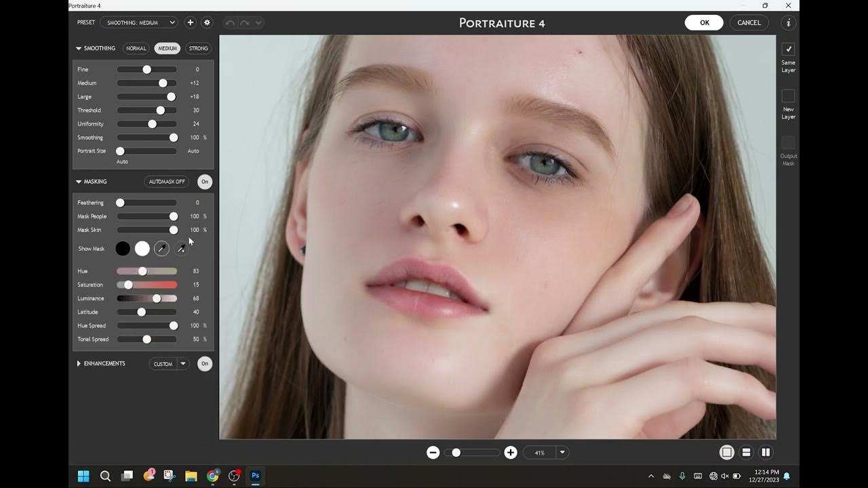868x488 pixels.
Task: Select the black Show Mask circle
Action: [x=123, y=249]
